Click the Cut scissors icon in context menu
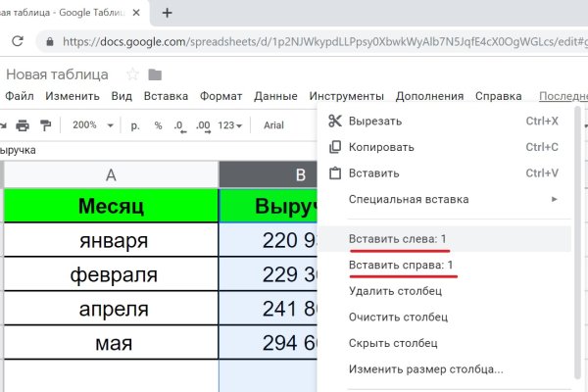The width and height of the screenshot is (588, 392). click(335, 122)
